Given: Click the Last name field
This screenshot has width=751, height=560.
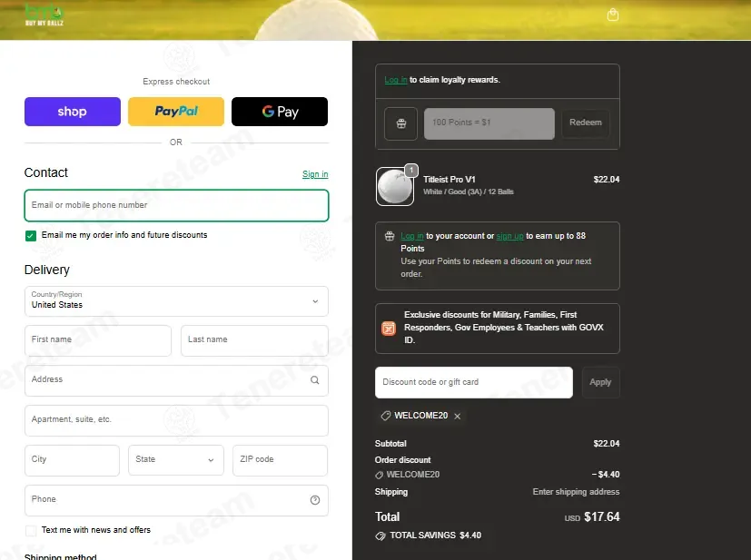Looking at the screenshot, I should point(254,340).
